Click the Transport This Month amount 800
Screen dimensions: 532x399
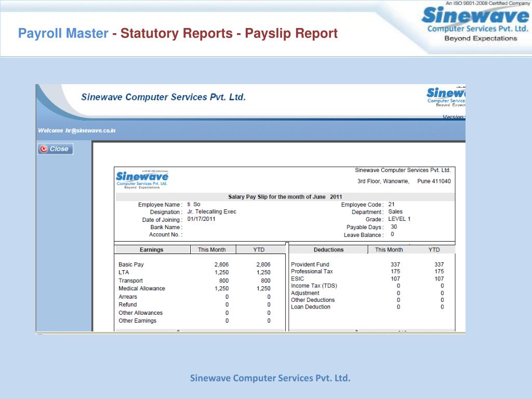coord(224,281)
